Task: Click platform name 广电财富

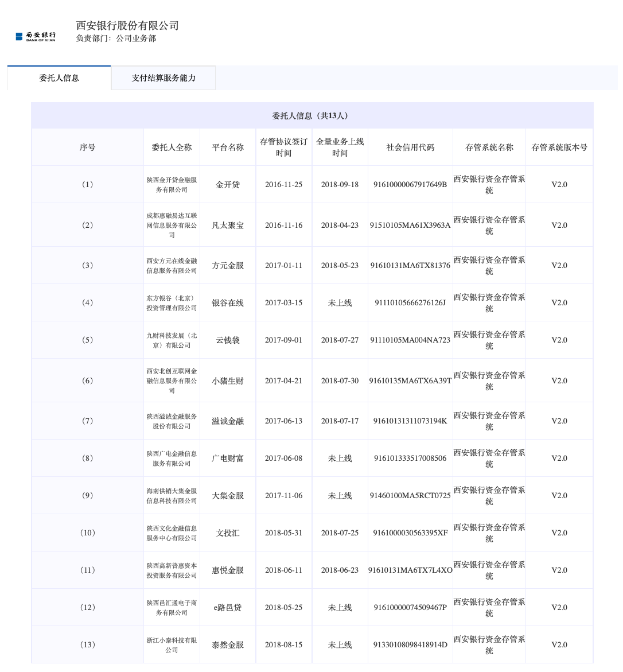Action: (228, 459)
